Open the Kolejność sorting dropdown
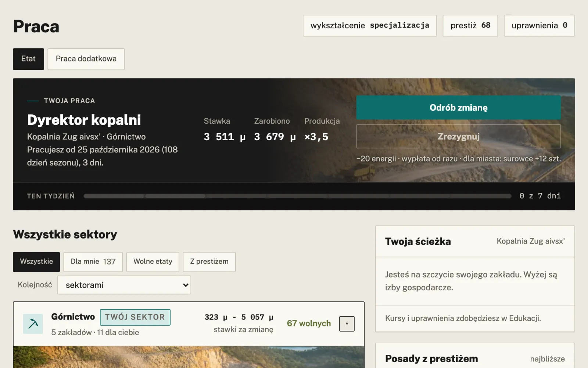Viewport: 588px width, 368px height. [x=124, y=285]
